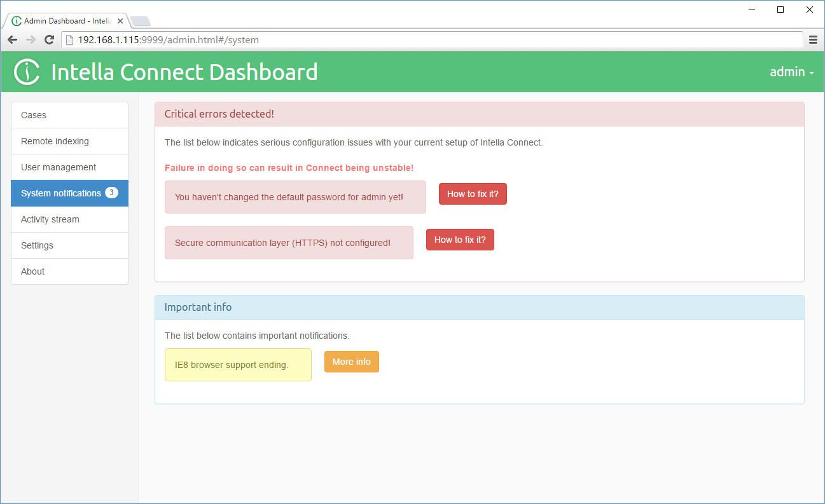The width and height of the screenshot is (825, 504).
Task: Click the Intella Connect logo icon
Action: click(27, 72)
